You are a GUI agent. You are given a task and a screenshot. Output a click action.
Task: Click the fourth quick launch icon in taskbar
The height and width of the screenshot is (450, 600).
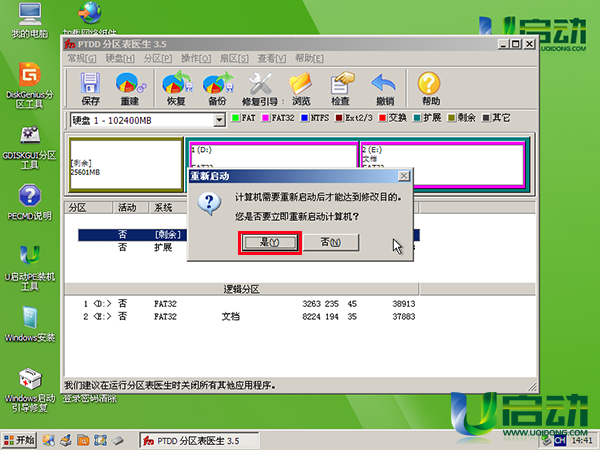click(100, 440)
